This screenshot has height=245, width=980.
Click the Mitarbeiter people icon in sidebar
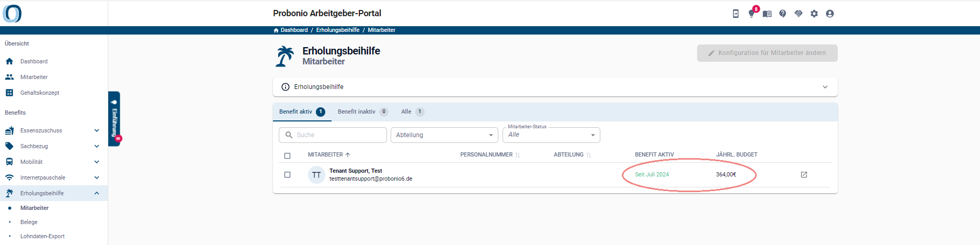click(x=9, y=77)
